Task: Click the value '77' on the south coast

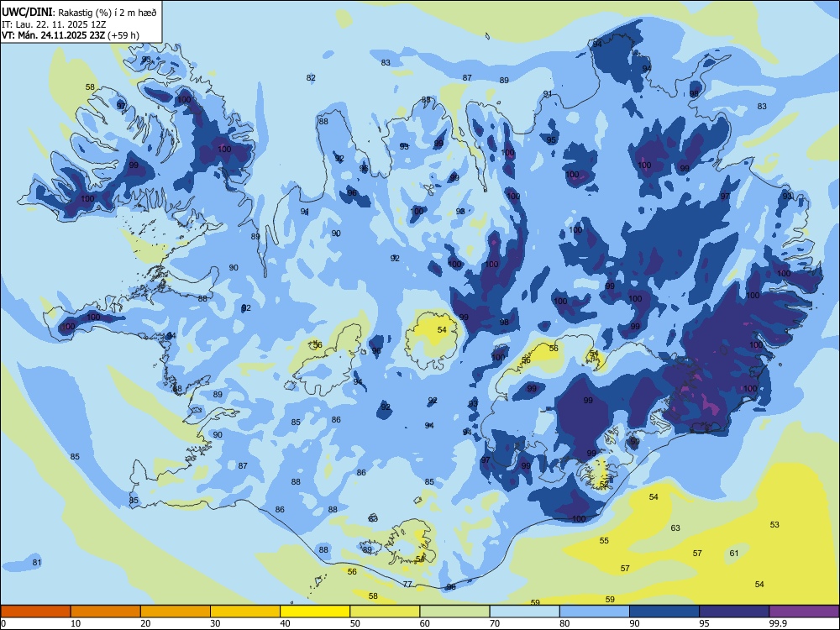Action: pos(407,584)
